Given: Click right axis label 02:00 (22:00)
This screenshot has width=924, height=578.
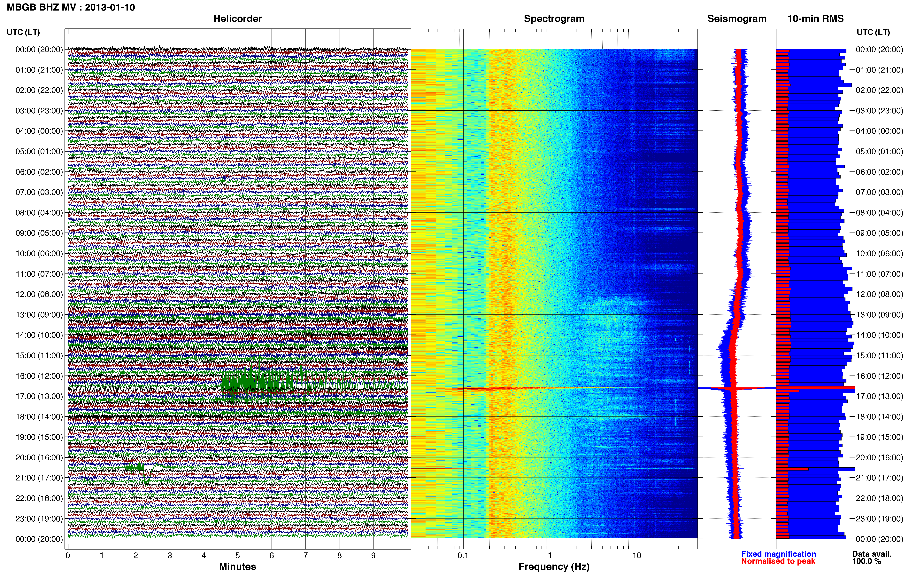Looking at the screenshot, I should (x=879, y=90).
